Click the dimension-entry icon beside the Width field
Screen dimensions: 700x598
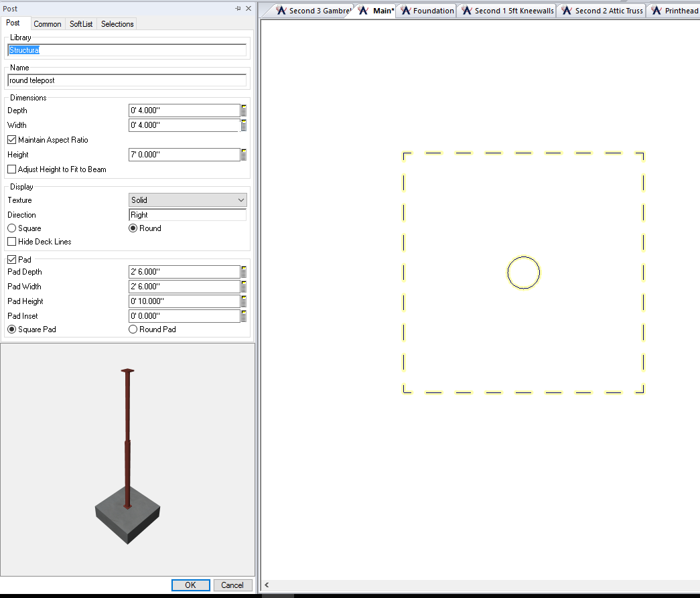coord(244,125)
